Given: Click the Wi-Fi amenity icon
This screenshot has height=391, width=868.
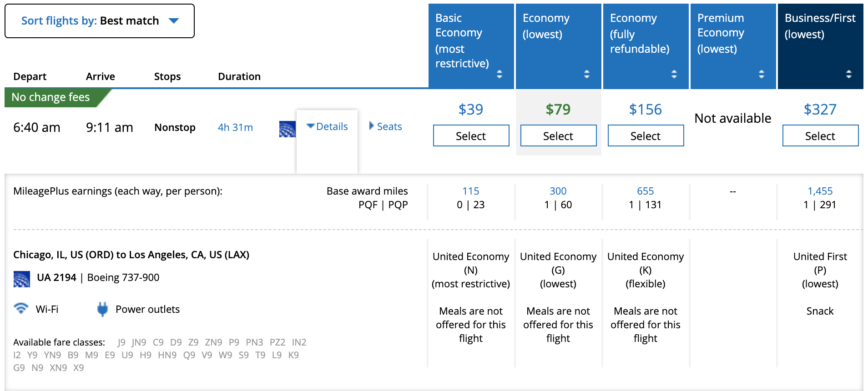Looking at the screenshot, I should (21, 309).
